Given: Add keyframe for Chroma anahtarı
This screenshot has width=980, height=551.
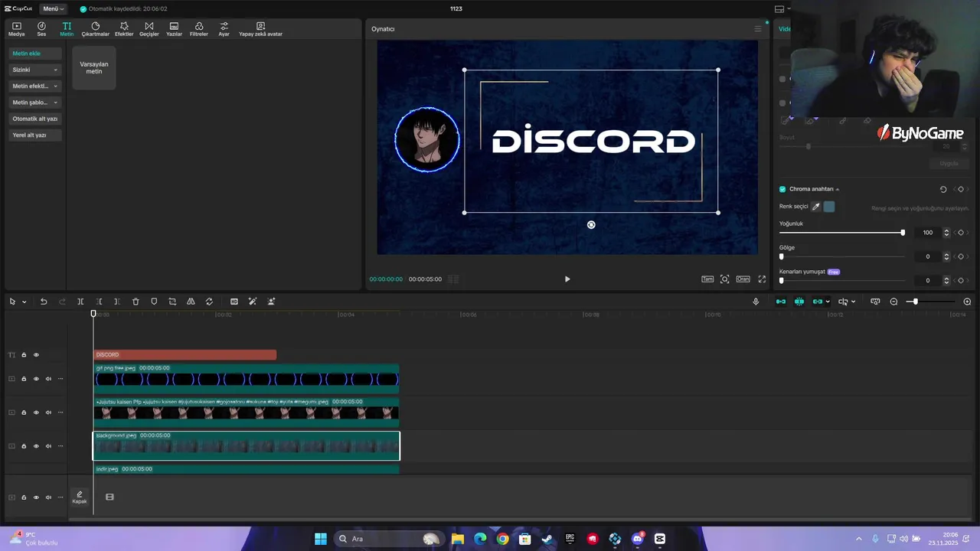Looking at the screenshot, I should [x=961, y=189].
